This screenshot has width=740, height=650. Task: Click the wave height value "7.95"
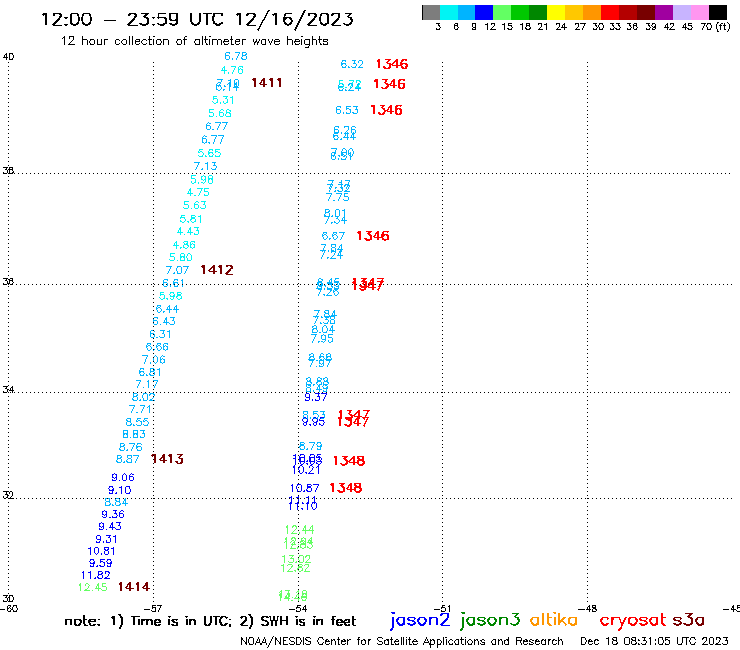322,339
